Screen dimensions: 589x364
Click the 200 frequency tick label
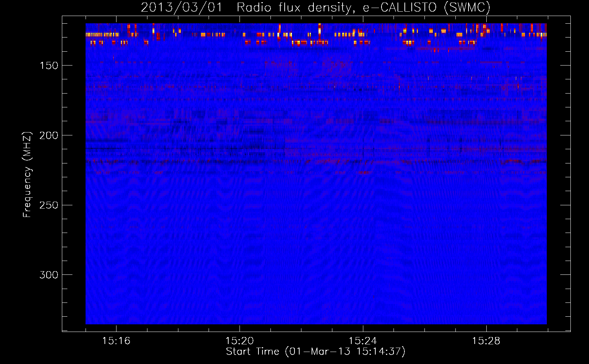49,135
